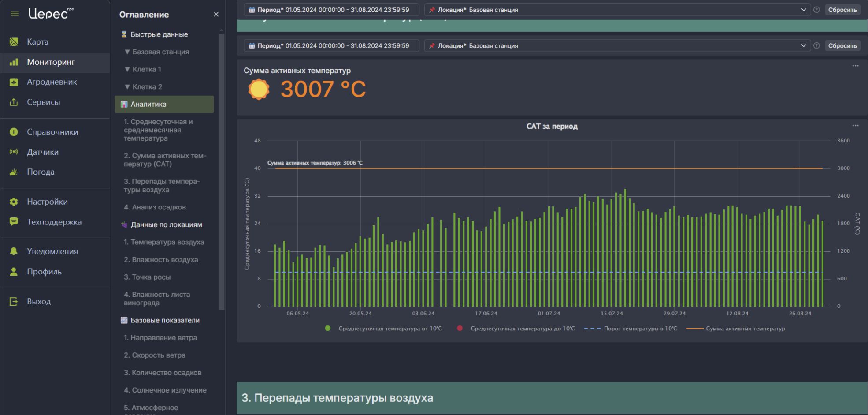Screen dimensions: 868x415
Task: Open the Датчики sensor icon
Action: tap(14, 152)
